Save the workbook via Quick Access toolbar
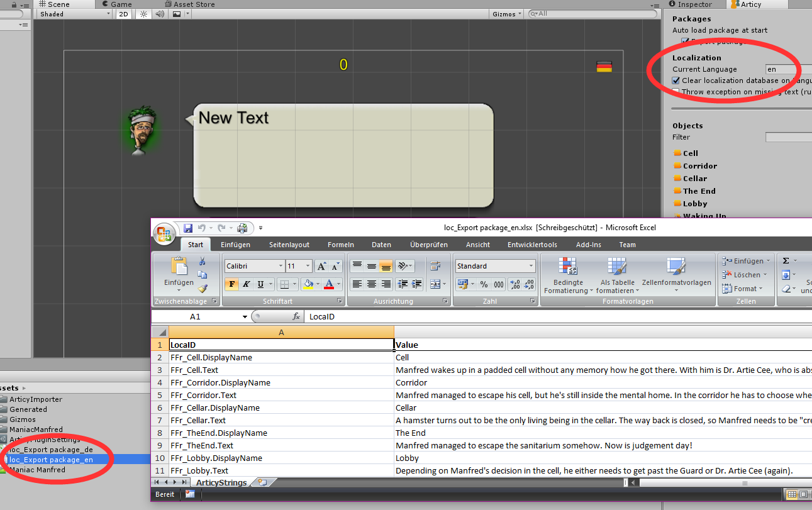The height and width of the screenshot is (510, 812). click(x=188, y=228)
